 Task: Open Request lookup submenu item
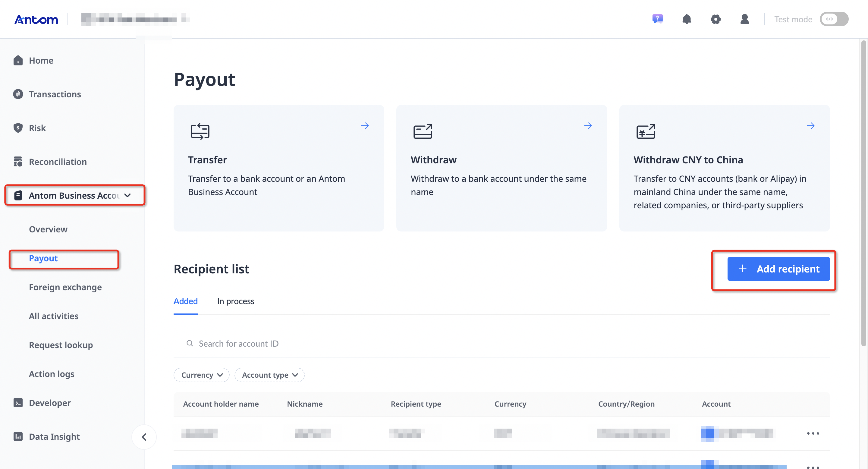tap(61, 345)
